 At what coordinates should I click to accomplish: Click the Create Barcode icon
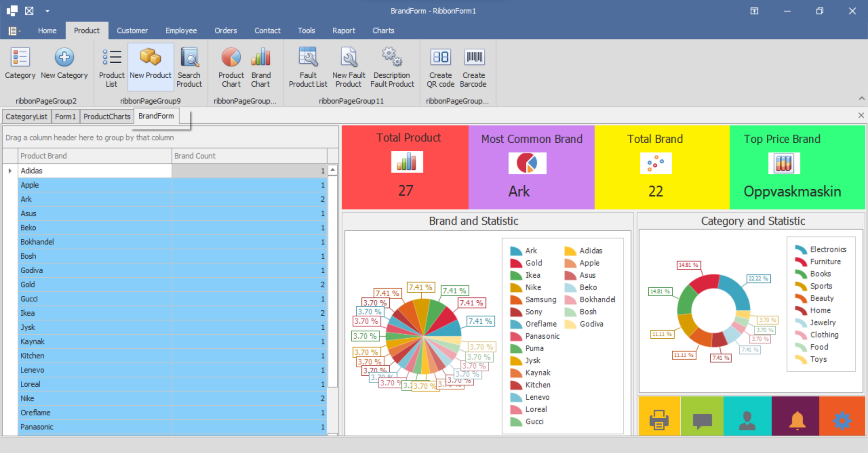[474, 57]
